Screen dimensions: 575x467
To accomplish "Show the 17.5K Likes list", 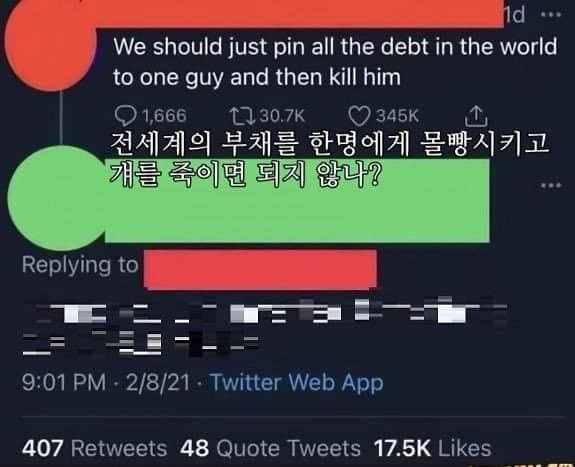I will tap(432, 448).
